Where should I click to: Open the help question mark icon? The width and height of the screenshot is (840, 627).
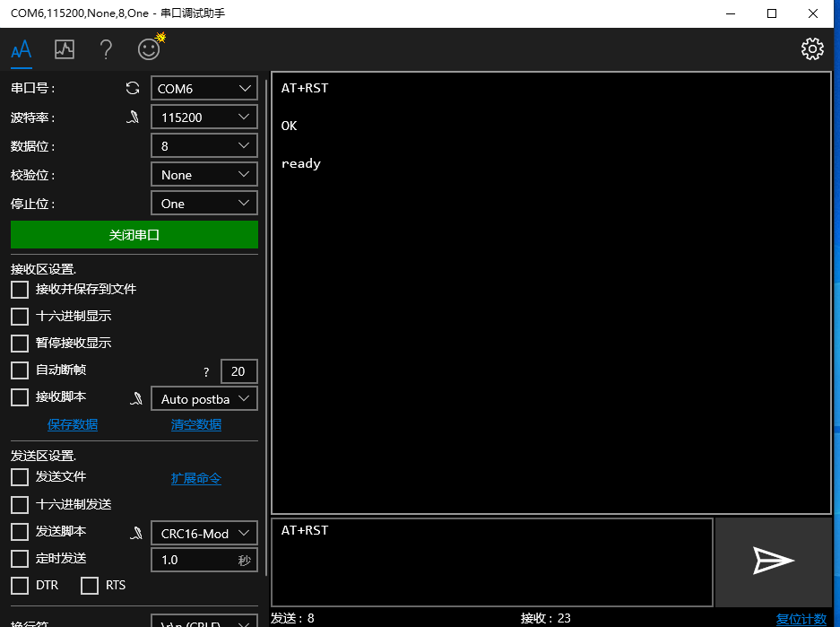[x=106, y=49]
